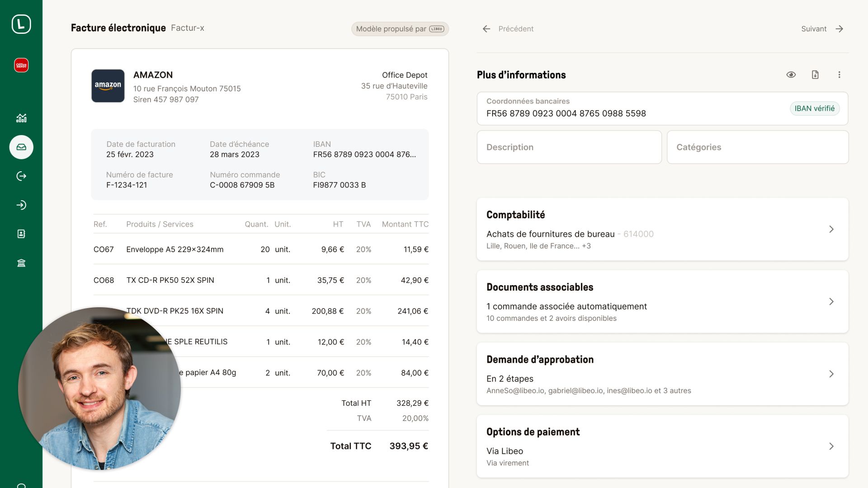Expand the Comptabilité section chevron
868x488 pixels.
pyautogui.click(x=831, y=229)
